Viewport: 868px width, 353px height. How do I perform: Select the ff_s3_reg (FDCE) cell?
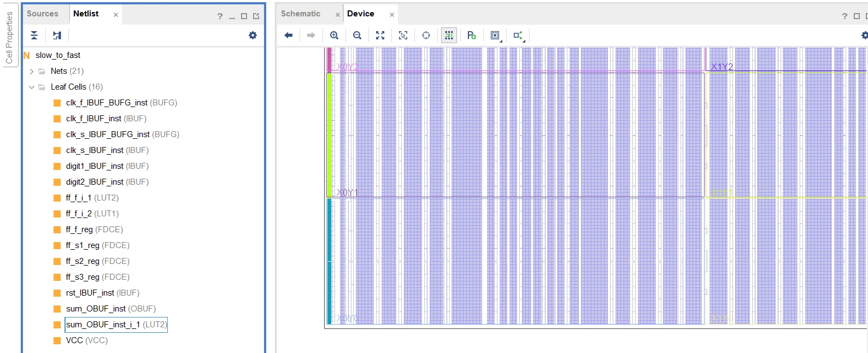click(98, 277)
